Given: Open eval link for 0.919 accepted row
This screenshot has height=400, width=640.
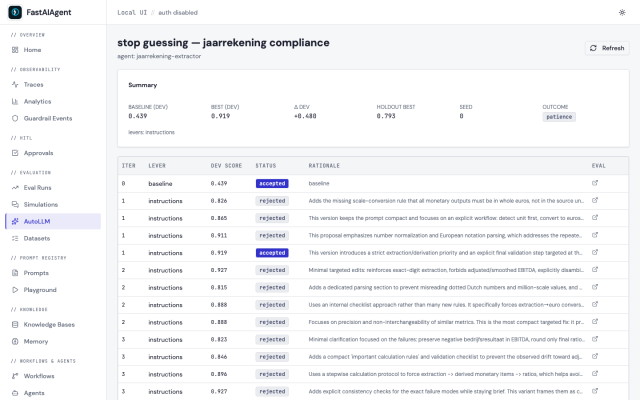Looking at the screenshot, I should [595, 252].
